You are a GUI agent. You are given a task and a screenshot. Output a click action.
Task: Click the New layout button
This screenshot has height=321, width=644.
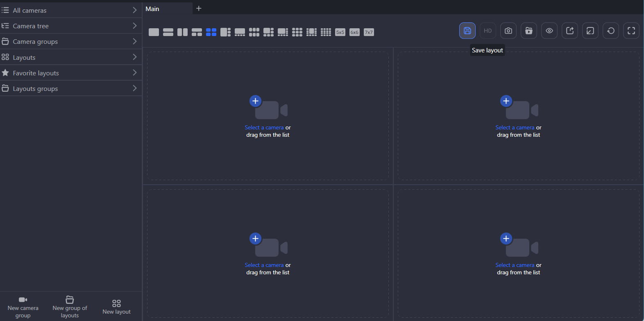116,307
